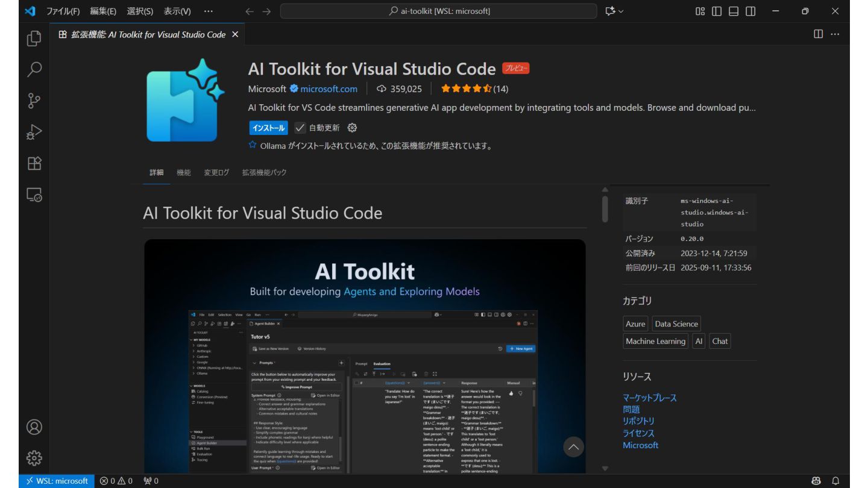
Task: Open notifications bell in status bar
Action: click(x=835, y=481)
